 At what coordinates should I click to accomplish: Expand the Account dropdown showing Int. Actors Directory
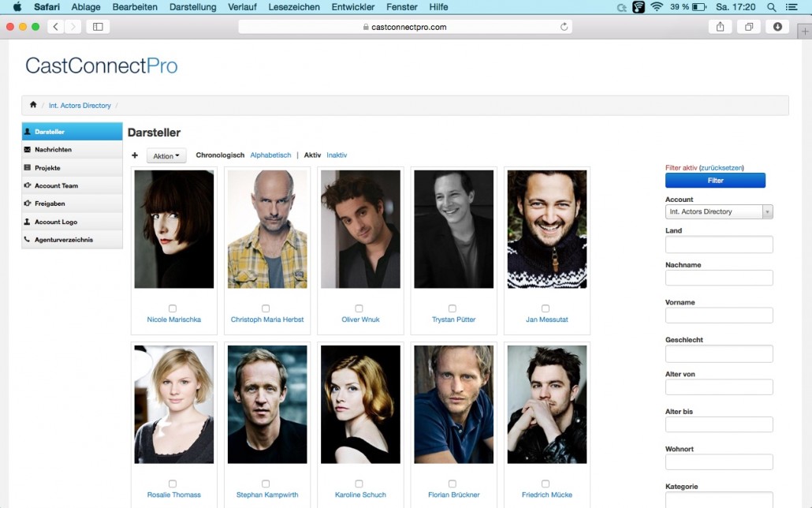tap(719, 211)
